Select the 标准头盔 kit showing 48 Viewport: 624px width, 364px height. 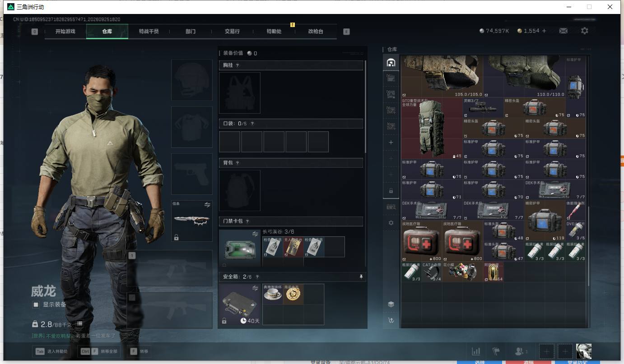coord(504,231)
